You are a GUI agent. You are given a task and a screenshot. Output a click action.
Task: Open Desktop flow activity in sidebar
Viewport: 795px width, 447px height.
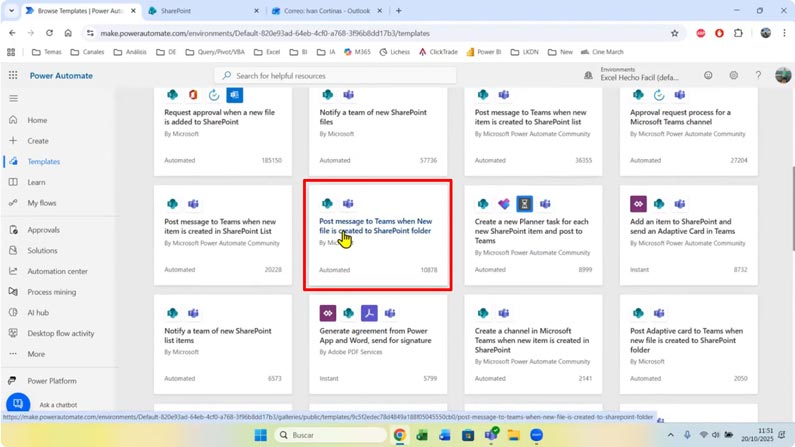pos(60,333)
